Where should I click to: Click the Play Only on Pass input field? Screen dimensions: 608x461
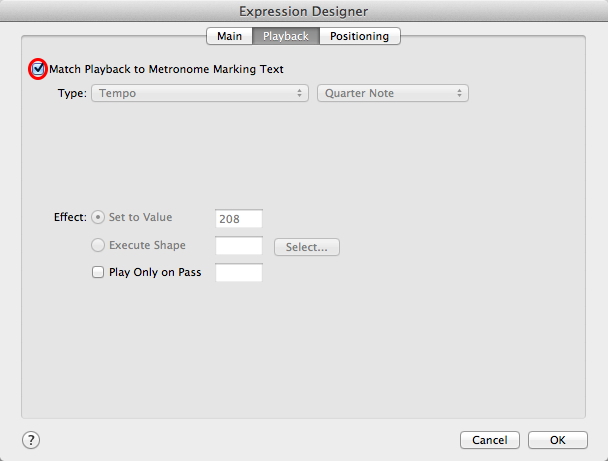click(x=239, y=273)
